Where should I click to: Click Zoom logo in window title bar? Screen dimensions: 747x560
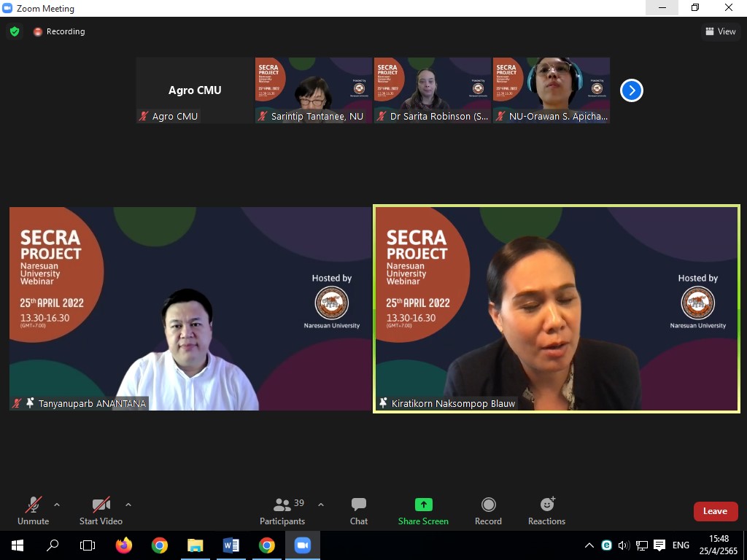pos(7,8)
